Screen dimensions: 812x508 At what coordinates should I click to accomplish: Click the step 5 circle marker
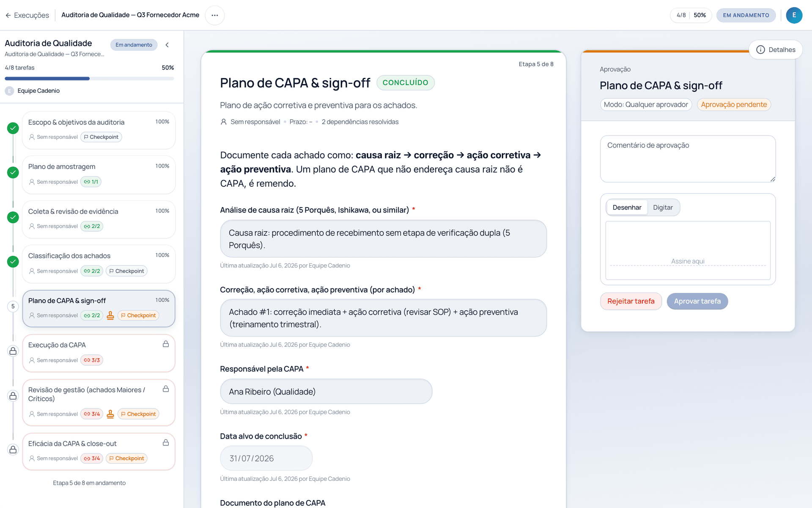pyautogui.click(x=13, y=306)
